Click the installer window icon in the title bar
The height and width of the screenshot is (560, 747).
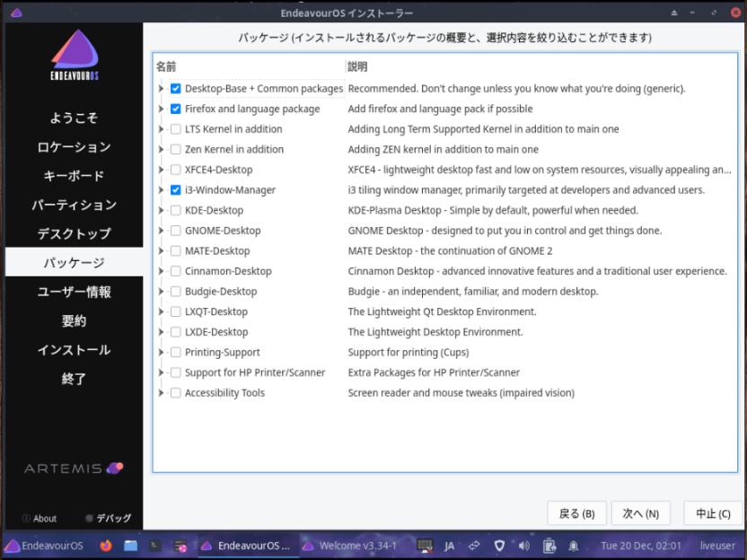pyautogui.click(x=16, y=13)
